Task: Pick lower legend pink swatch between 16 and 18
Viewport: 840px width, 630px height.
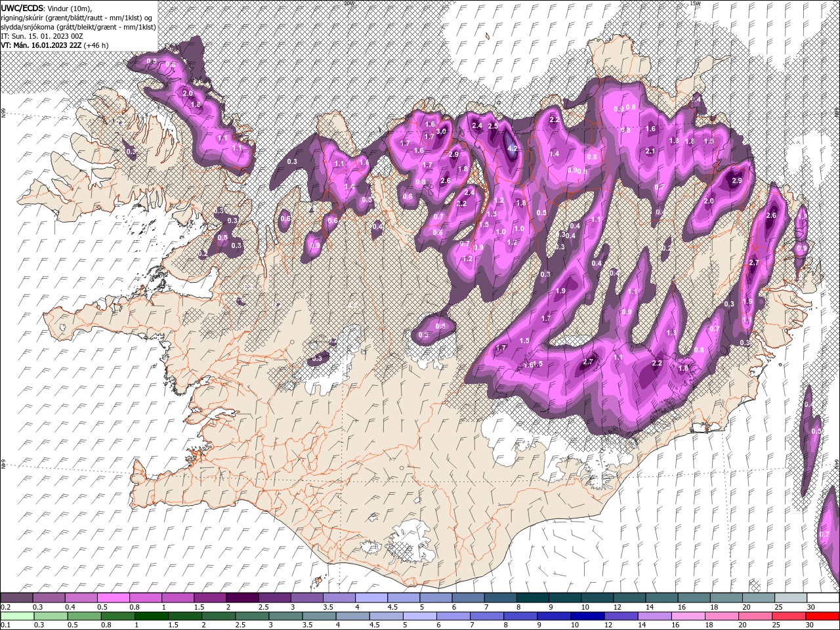Action: click(687, 616)
